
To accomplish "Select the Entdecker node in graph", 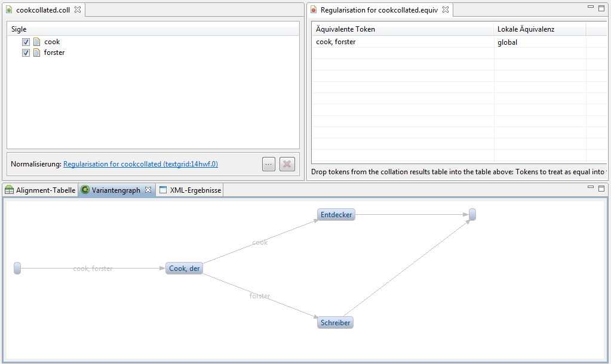I will tap(336, 214).
